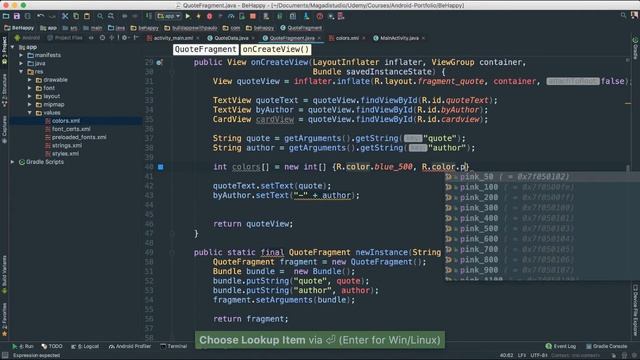This screenshot has height=360, width=640.
Task: Toggle the Project side panel tab
Action: coord(4,51)
